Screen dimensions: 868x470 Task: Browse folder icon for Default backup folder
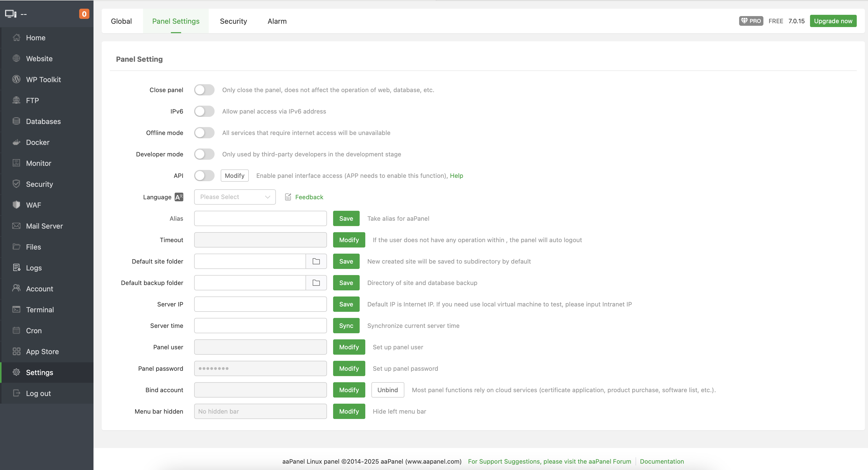(316, 283)
